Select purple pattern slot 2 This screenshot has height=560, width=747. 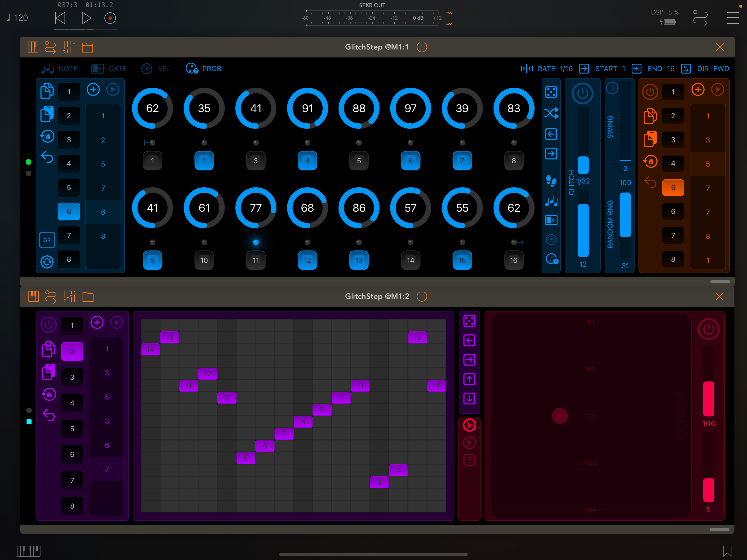pos(72,351)
